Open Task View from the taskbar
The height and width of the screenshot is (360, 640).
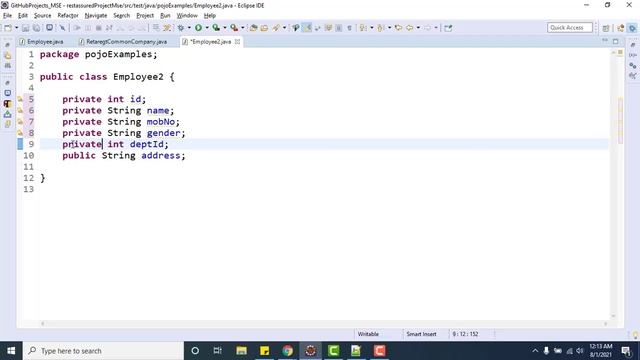218,351
